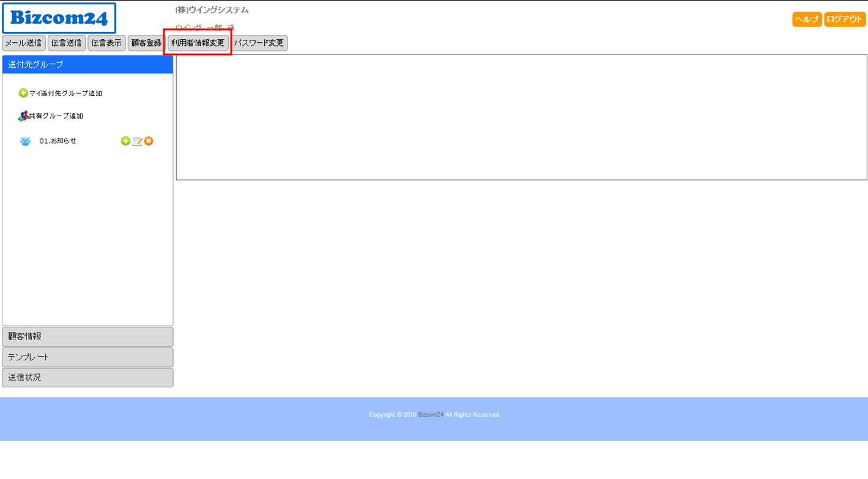Delete the 01.お知らせ group with the orange X

pyautogui.click(x=149, y=141)
